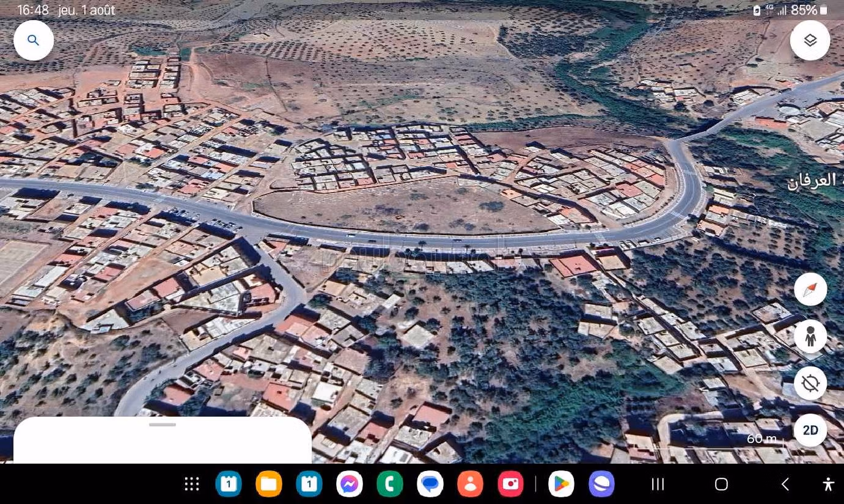Show recent apps via navigation bar
The image size is (844, 504).
click(x=658, y=484)
